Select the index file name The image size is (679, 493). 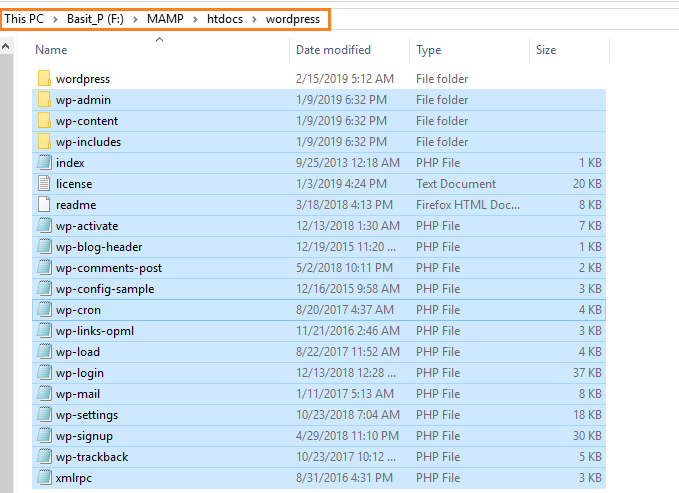70,163
